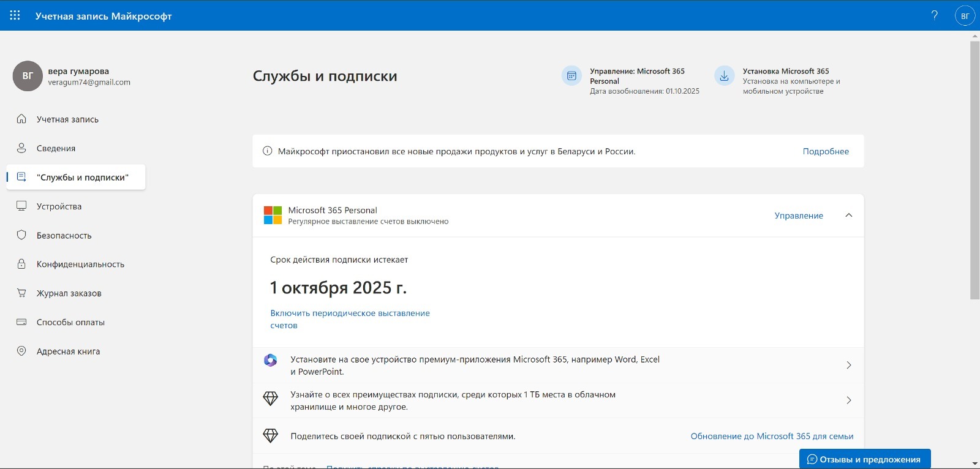Viewport: 980px width, 469px height.
Task: Click the name вера гумарова
Action: tap(78, 71)
